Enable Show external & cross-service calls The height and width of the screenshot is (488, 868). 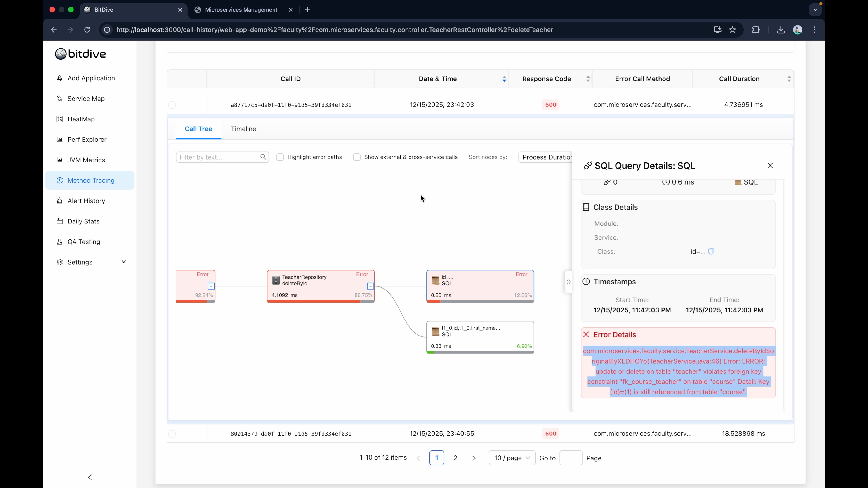click(357, 157)
